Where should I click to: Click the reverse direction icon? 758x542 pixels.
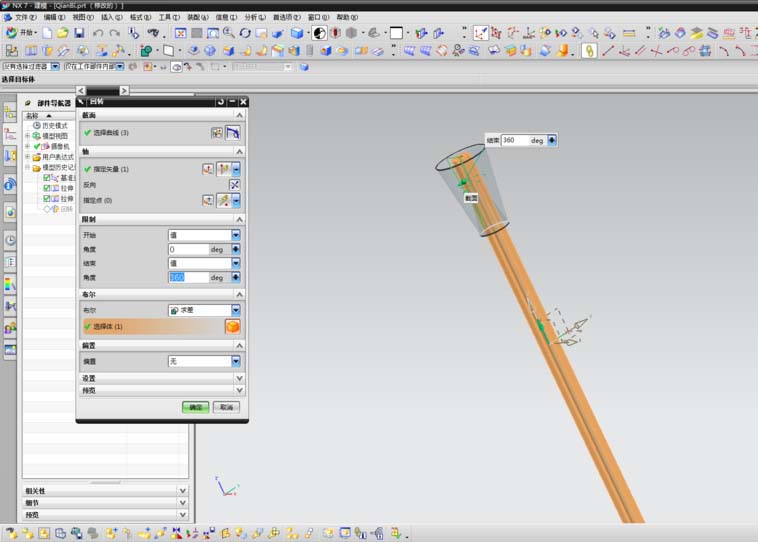tap(235, 184)
